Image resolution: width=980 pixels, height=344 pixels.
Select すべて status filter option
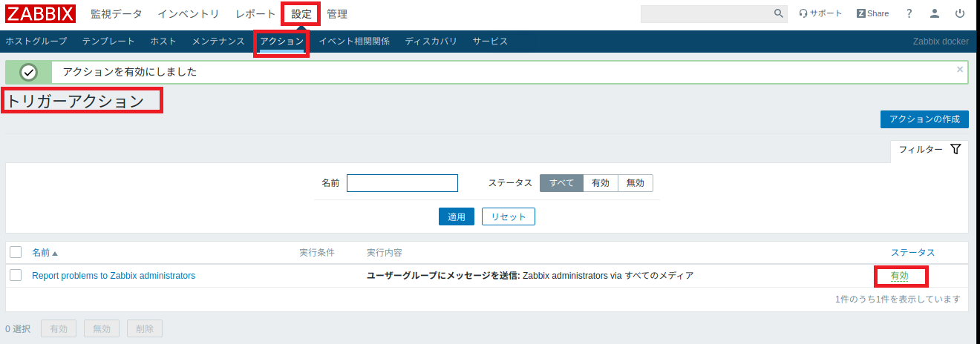pos(561,183)
